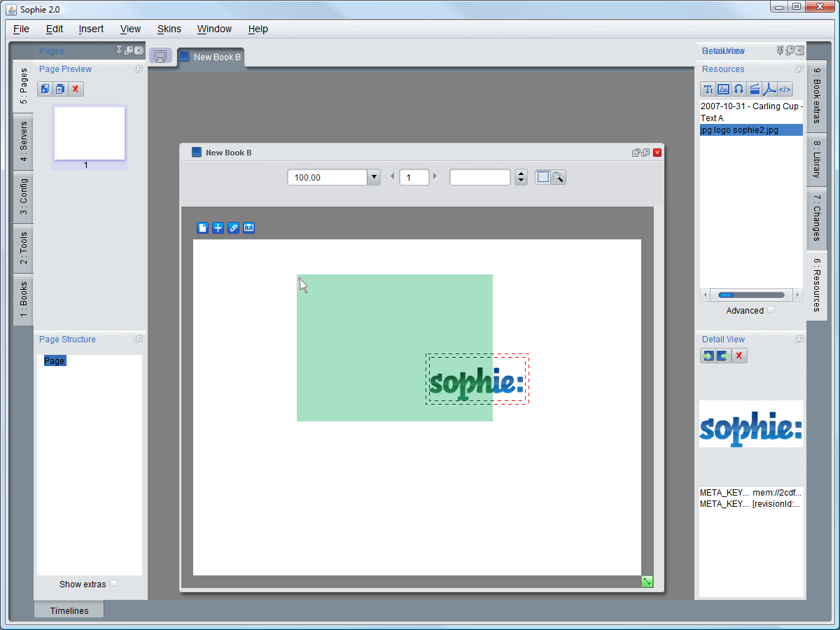Undock the Detail View panel

(x=799, y=339)
